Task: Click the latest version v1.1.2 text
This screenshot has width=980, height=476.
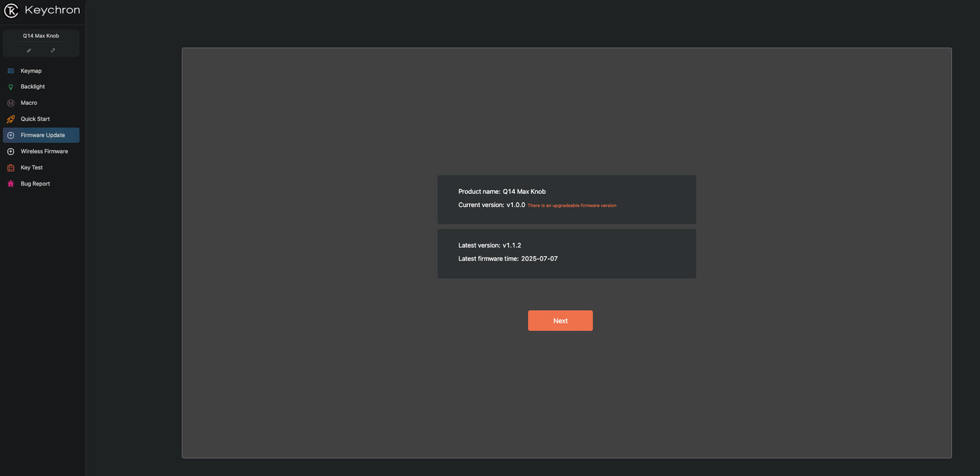Action: (x=512, y=246)
